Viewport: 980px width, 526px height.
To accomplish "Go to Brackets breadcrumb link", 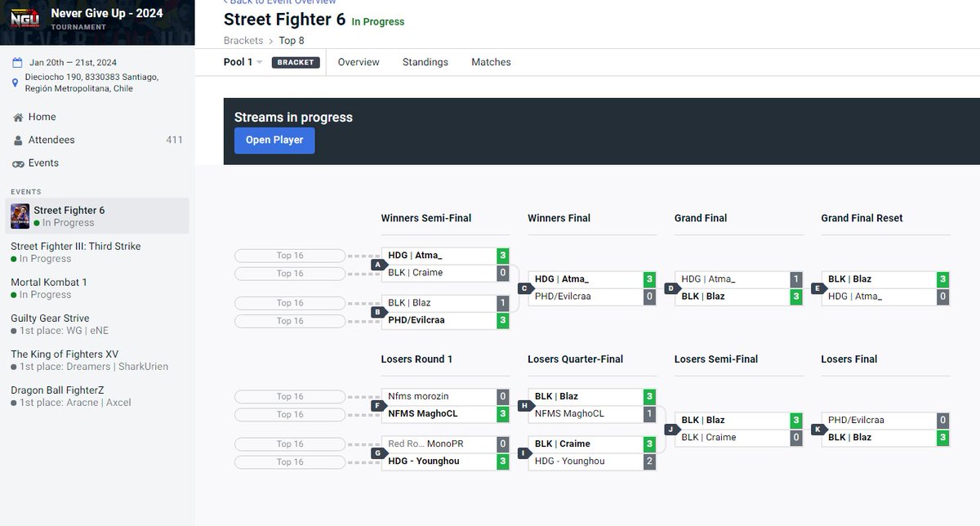I will 243,41.
